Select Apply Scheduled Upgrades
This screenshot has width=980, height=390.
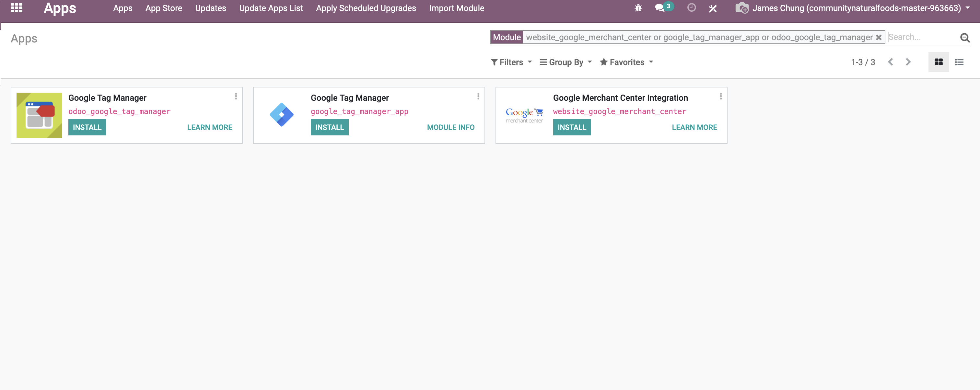point(366,8)
